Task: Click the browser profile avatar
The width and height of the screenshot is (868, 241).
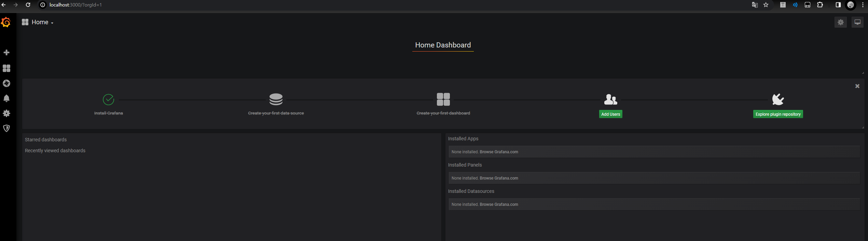Action: coord(851,5)
